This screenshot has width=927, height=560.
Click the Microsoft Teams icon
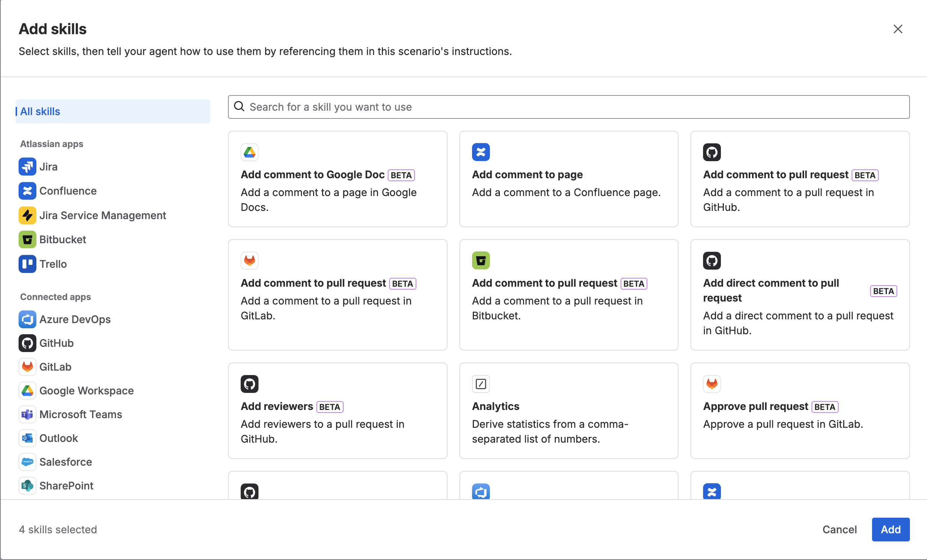point(27,414)
